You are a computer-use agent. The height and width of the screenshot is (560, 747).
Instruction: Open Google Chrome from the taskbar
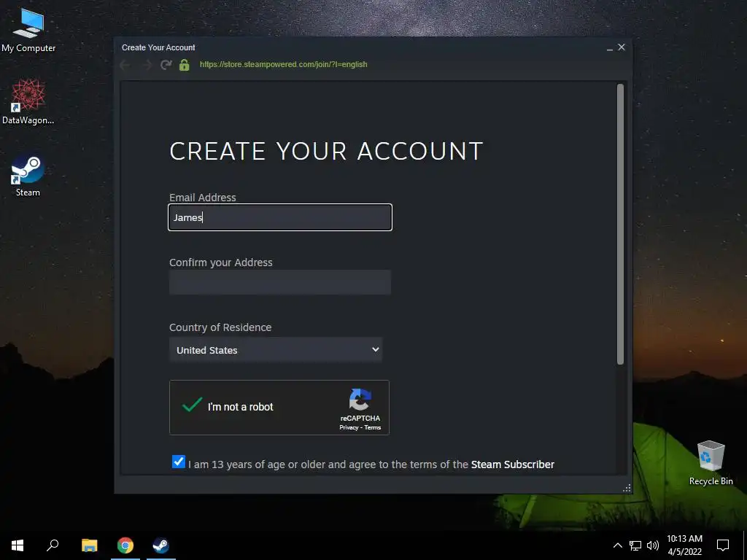click(125, 545)
